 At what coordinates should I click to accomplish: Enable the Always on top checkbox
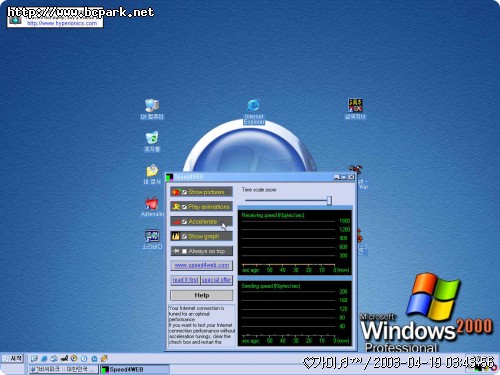point(184,251)
